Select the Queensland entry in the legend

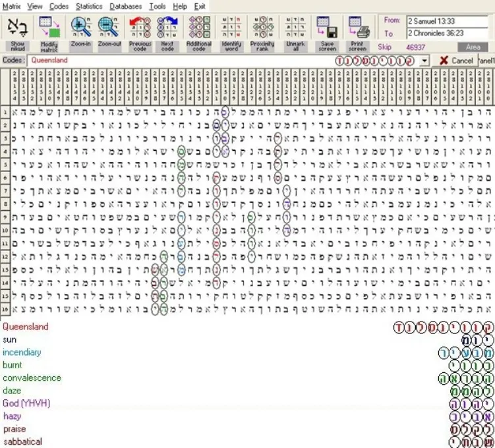click(26, 327)
